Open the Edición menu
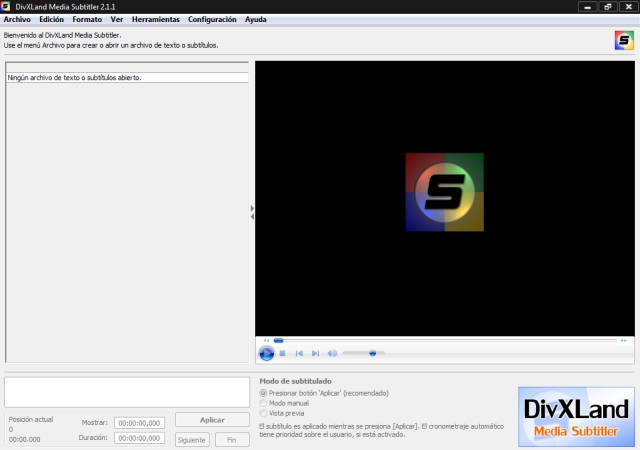Image resolution: width=640 pixels, height=450 pixels. 51,20
